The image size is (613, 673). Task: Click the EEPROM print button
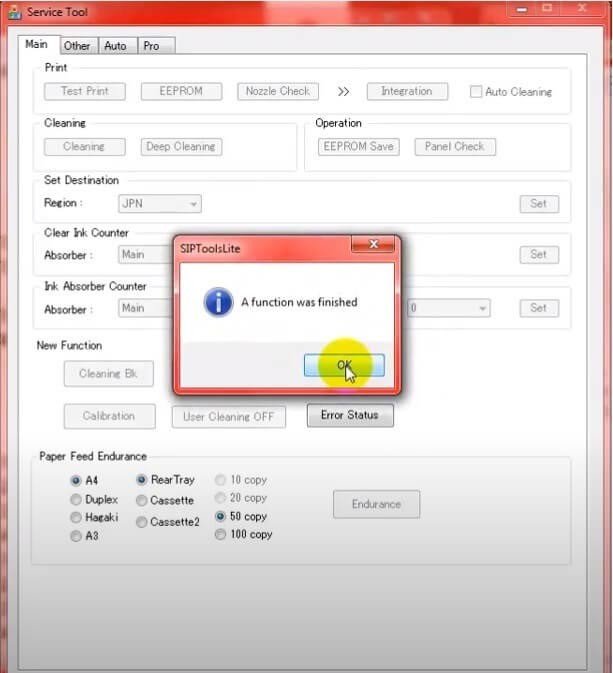point(182,91)
